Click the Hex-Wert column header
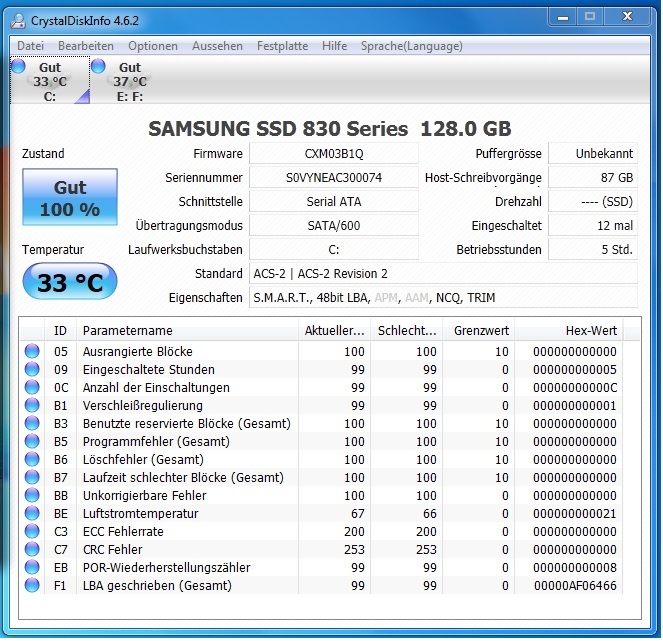The height and width of the screenshot is (641, 663). 569,331
